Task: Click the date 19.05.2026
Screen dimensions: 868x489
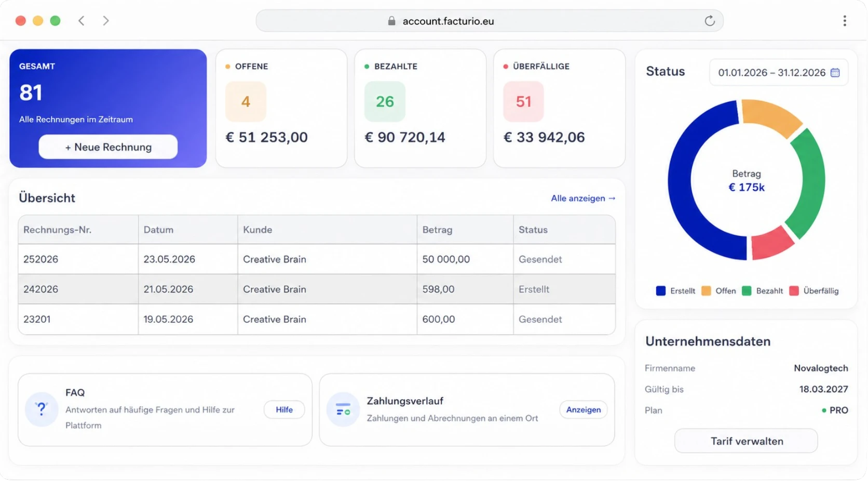Action: pyautogui.click(x=168, y=320)
